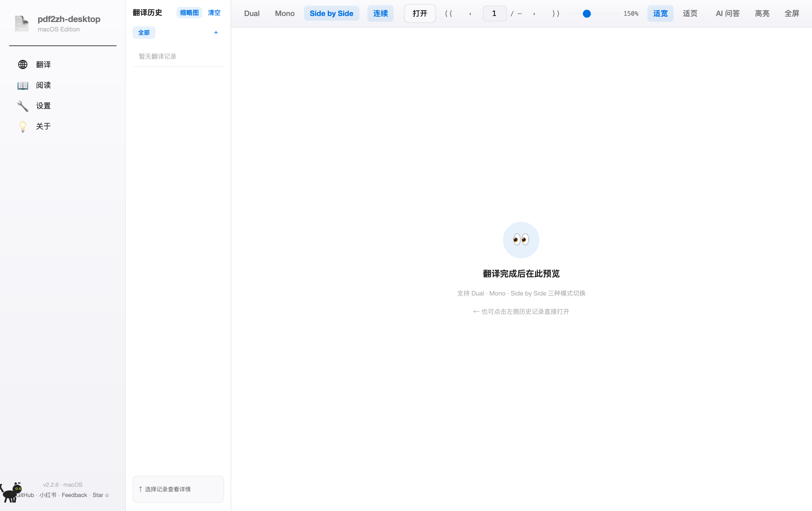Screen dimensions: 812x511
Task: Toggle 全屏 fullscreen mode
Action: pyautogui.click(x=792, y=13)
